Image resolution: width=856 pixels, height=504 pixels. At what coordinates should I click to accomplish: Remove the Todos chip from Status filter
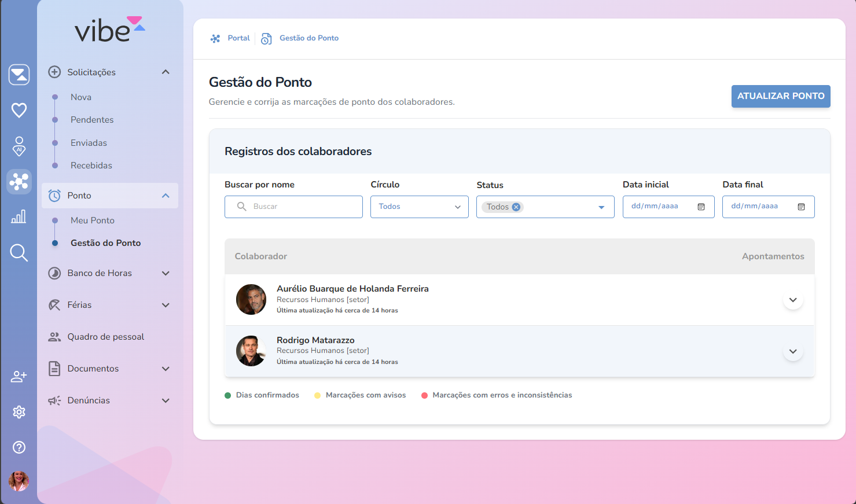tap(516, 207)
